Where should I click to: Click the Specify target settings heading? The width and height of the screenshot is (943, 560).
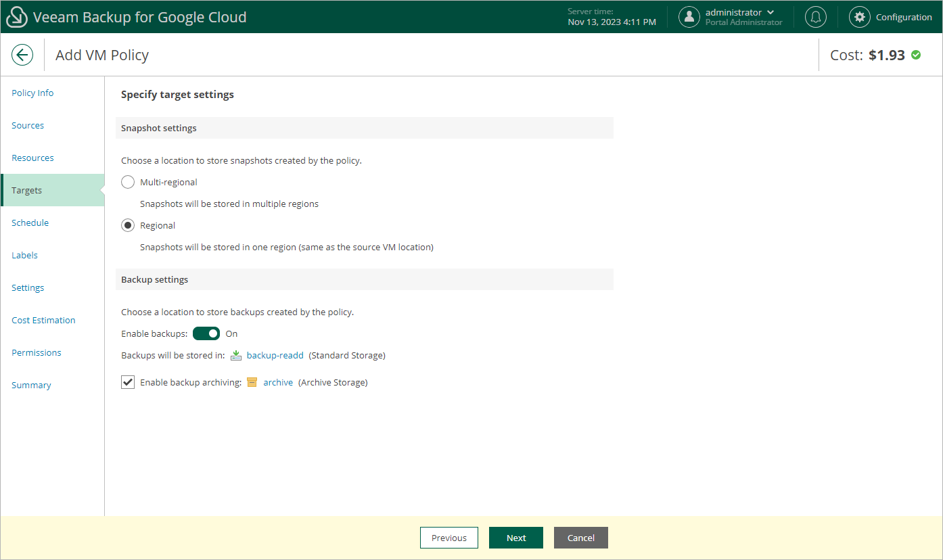(177, 95)
